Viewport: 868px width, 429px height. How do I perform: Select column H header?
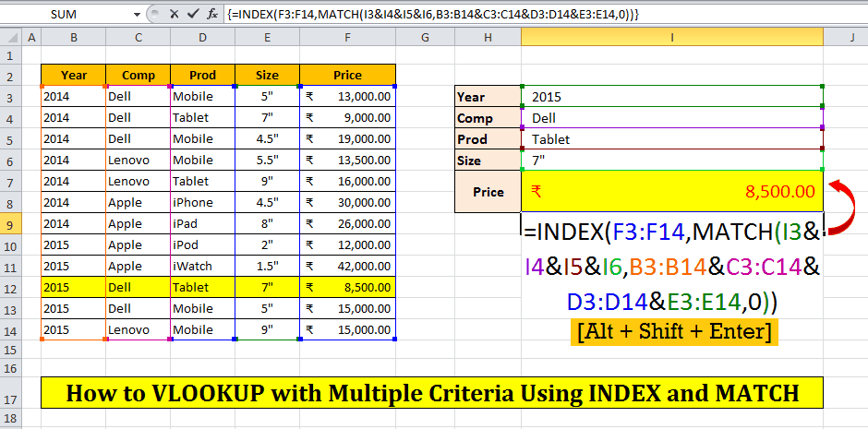(488, 37)
